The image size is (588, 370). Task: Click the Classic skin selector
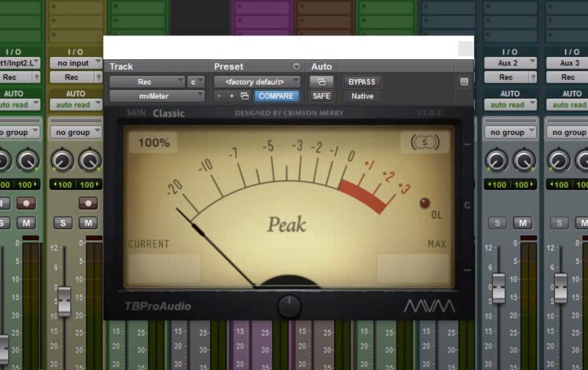(x=169, y=113)
